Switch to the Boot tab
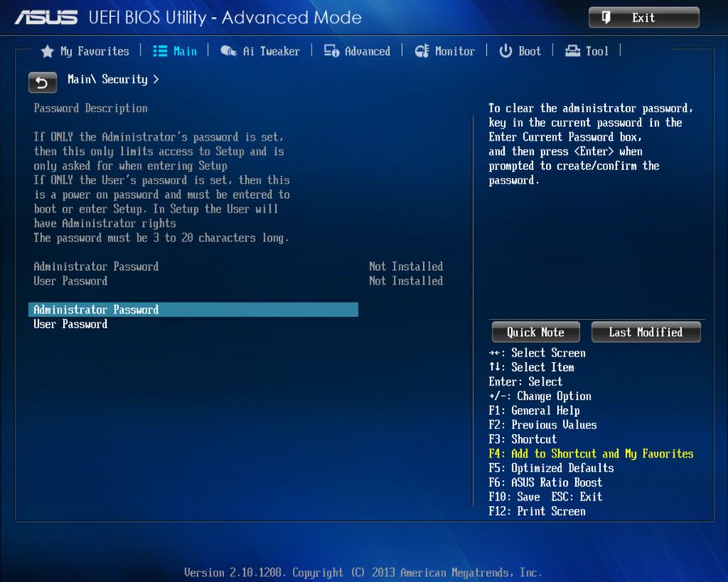This screenshot has height=582, width=728. [x=527, y=51]
